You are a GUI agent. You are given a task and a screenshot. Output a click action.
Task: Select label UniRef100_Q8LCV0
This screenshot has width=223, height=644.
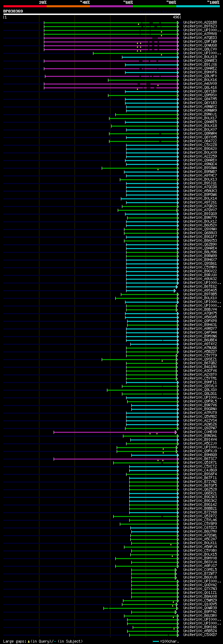coord(200,49)
